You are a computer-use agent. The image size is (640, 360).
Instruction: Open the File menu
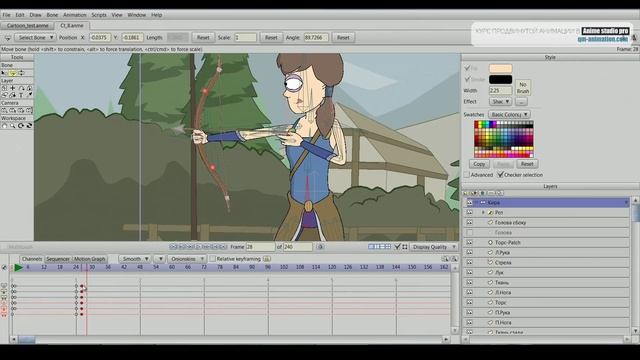click(x=7, y=15)
